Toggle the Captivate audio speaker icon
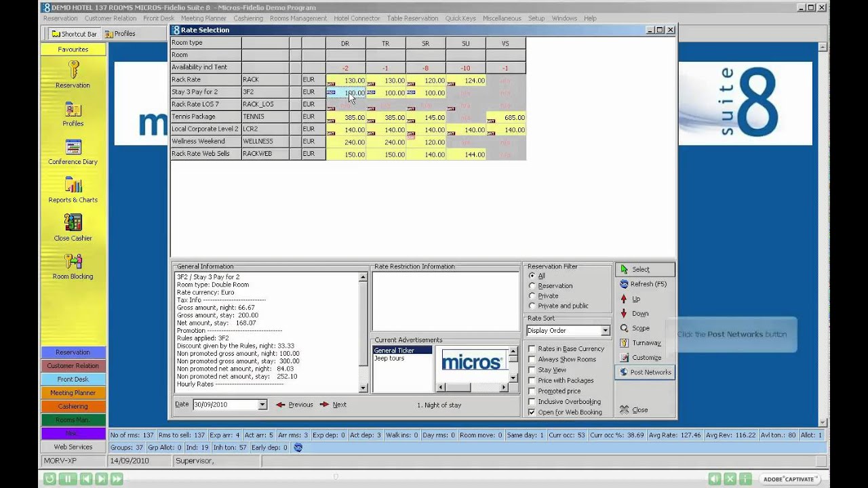 [x=714, y=479]
